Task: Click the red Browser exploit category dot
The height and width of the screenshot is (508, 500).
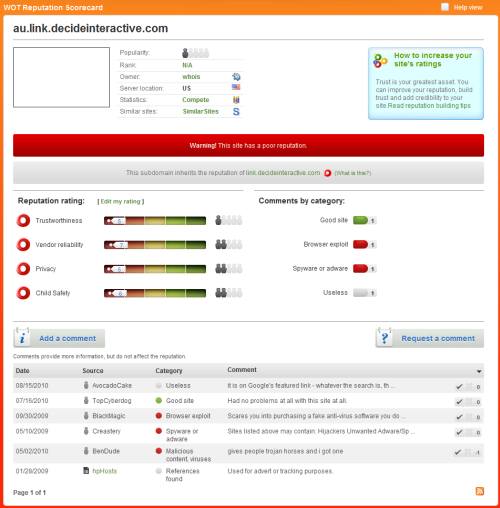Action: 159,416
